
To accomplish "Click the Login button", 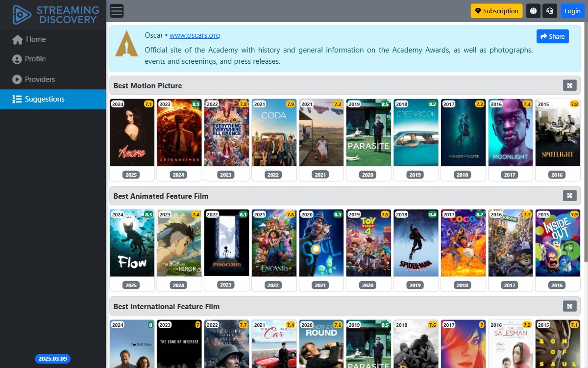I will click(x=572, y=11).
